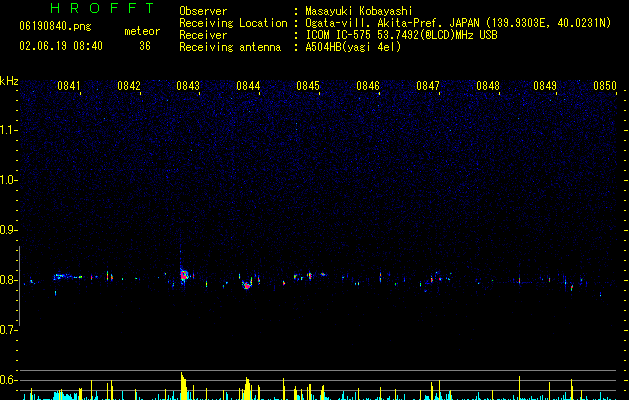Select the file name 06190840.png
This screenshot has width=629, height=400.
tap(55, 26)
